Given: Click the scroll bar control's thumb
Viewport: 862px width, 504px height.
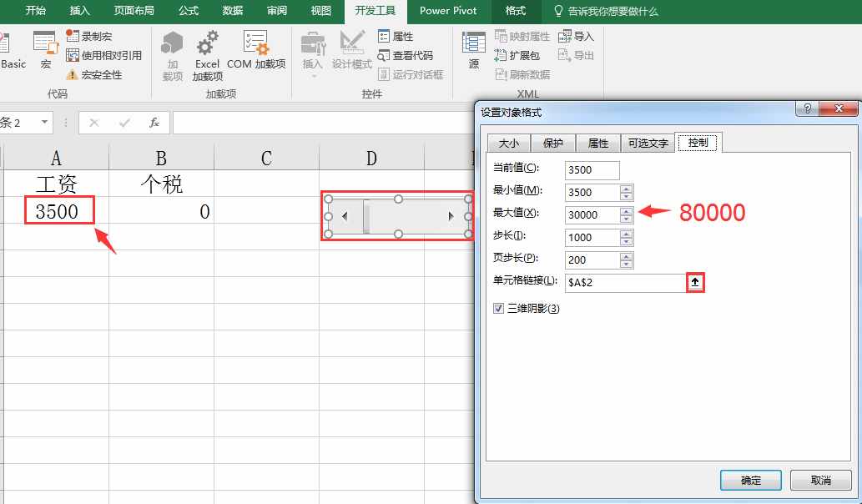Looking at the screenshot, I should pos(366,216).
